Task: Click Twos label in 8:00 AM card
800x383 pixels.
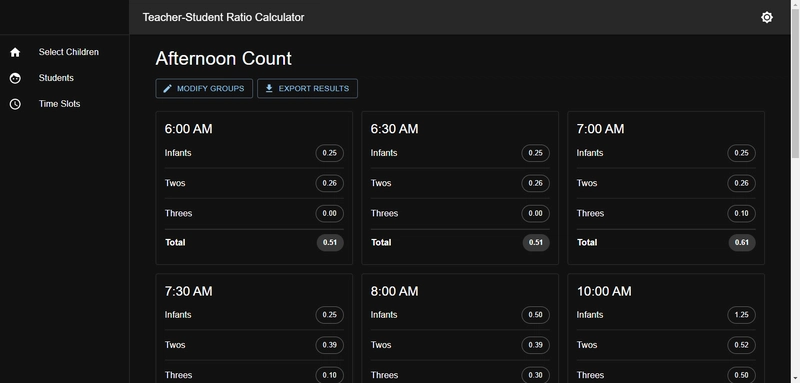Action: pos(381,345)
